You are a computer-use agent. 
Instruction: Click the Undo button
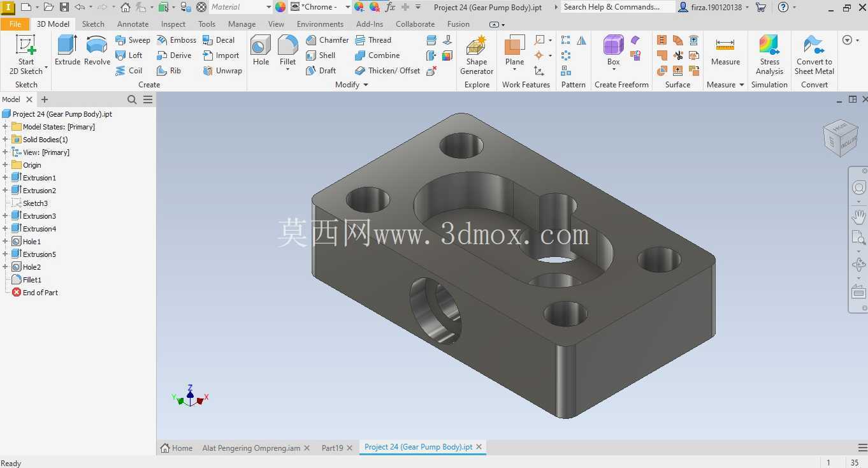tap(80, 7)
